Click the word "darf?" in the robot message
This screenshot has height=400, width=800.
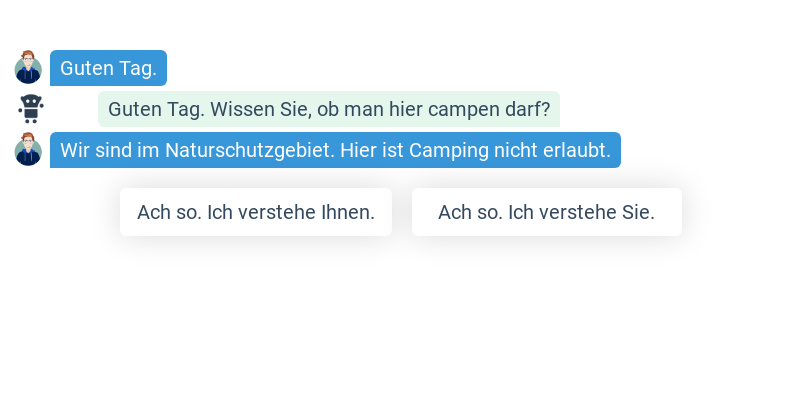point(526,109)
